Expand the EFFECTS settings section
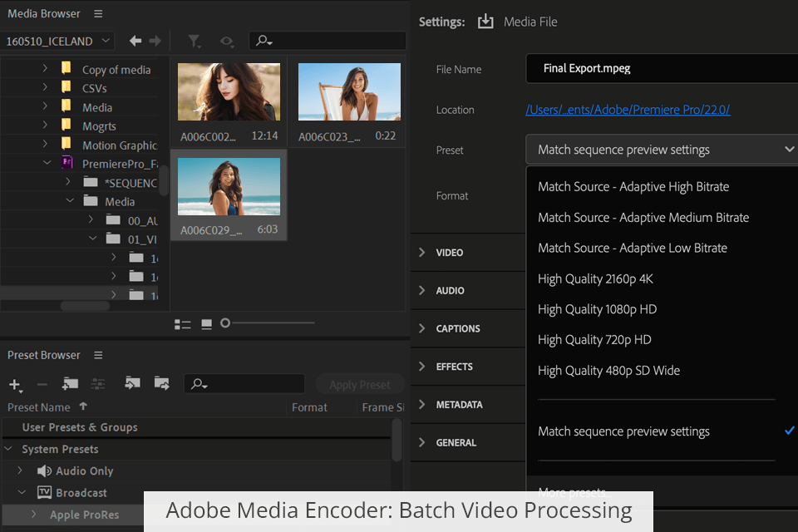Image resolution: width=798 pixels, height=532 pixels. click(x=421, y=367)
